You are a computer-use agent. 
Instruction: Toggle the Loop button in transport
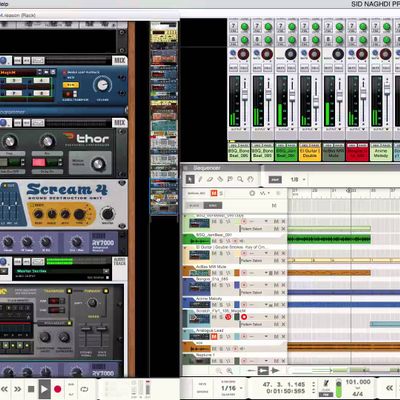[x=84, y=389]
